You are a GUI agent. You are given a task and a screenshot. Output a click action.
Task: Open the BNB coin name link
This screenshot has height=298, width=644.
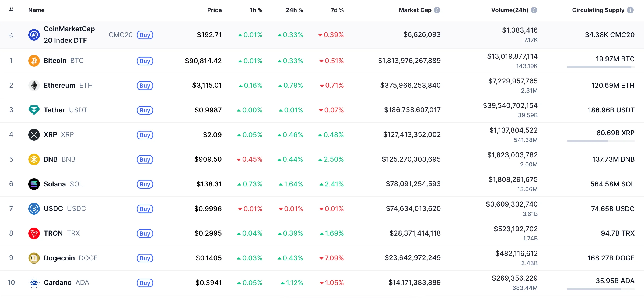[x=51, y=159]
